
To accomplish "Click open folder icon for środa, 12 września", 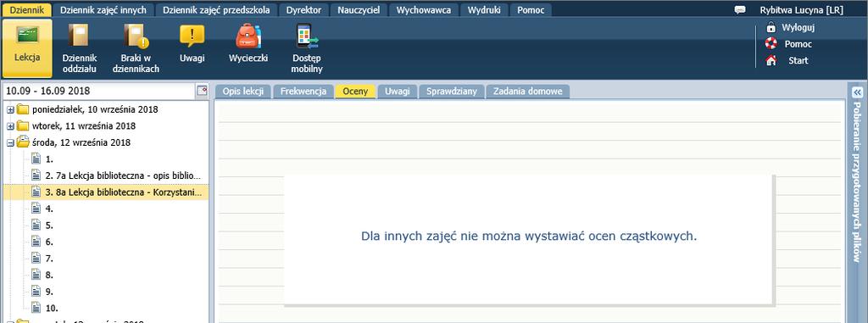I will point(23,142).
